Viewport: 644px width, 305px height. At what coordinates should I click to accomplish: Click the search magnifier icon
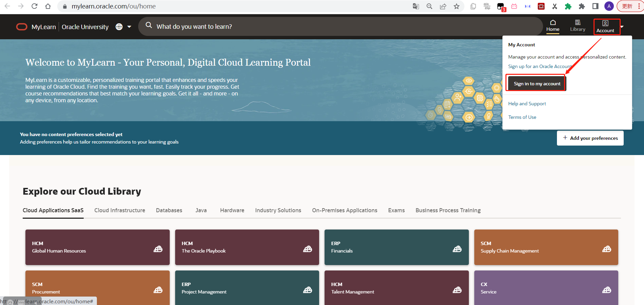pos(149,25)
